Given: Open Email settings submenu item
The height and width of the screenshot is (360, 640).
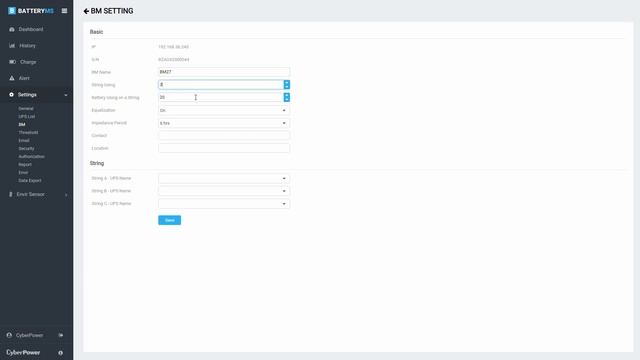Looking at the screenshot, I should tap(24, 140).
